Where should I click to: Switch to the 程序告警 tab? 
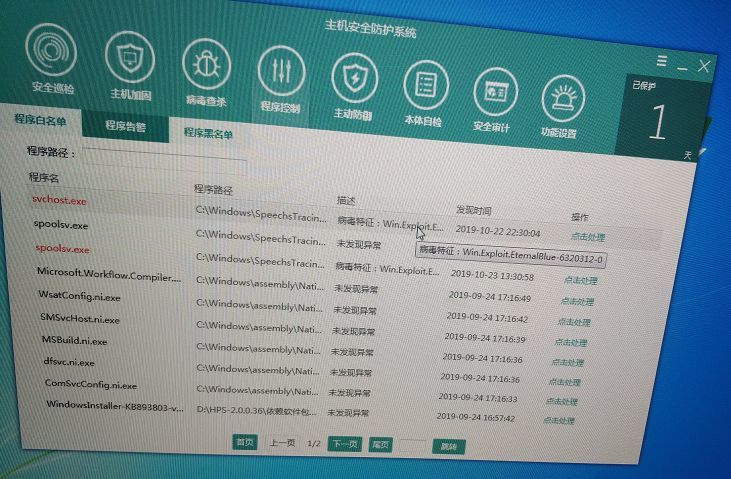[x=125, y=126]
